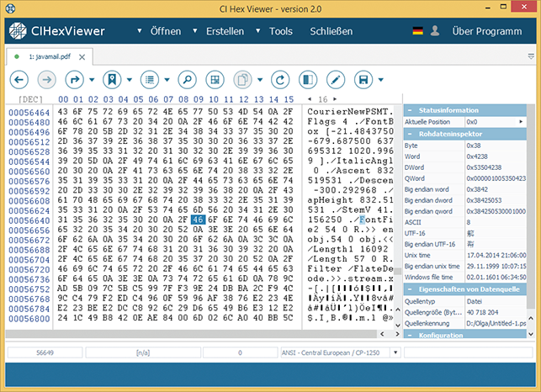Open Über Programm

pyautogui.click(x=487, y=31)
